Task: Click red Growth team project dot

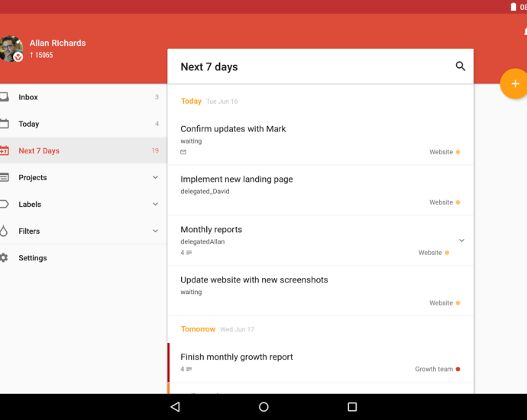Action: [x=457, y=369]
